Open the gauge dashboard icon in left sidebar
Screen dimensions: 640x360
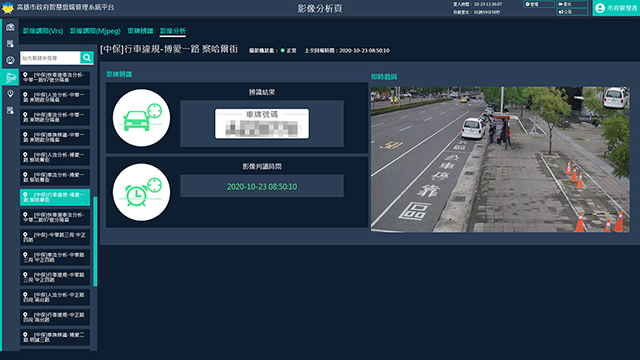click(10, 60)
